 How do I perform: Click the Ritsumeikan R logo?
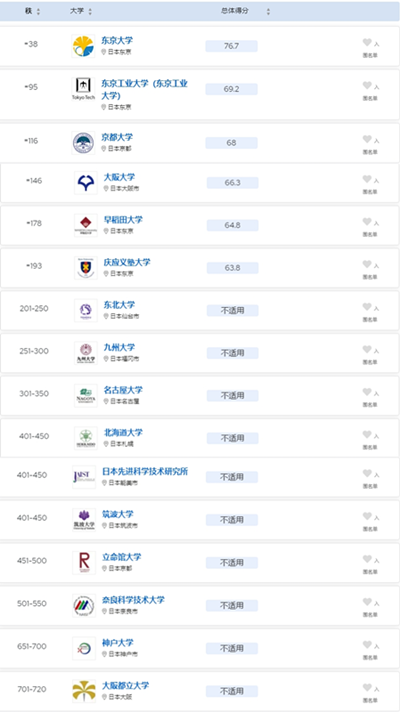(84, 563)
